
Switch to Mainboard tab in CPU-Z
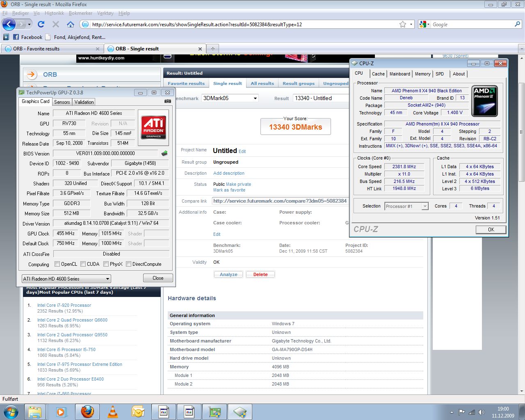pos(399,74)
